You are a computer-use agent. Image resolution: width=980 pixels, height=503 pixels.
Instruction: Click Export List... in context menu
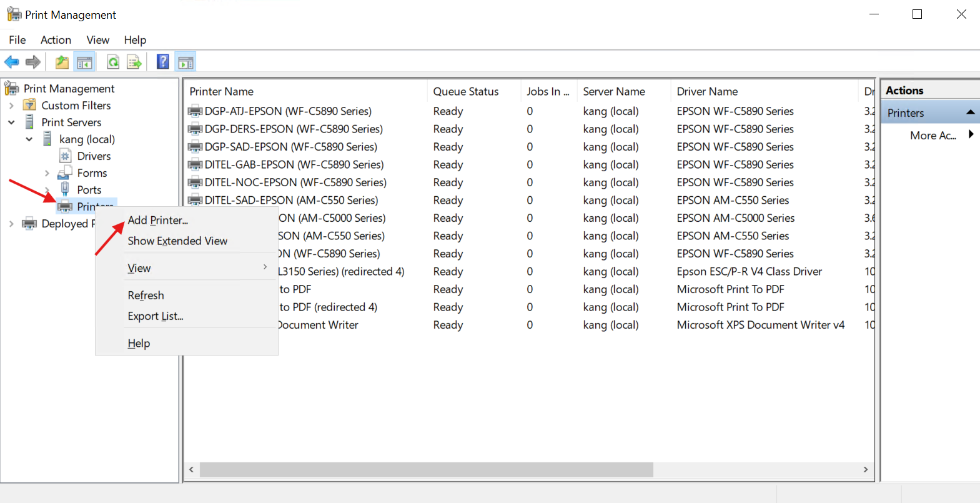click(155, 316)
